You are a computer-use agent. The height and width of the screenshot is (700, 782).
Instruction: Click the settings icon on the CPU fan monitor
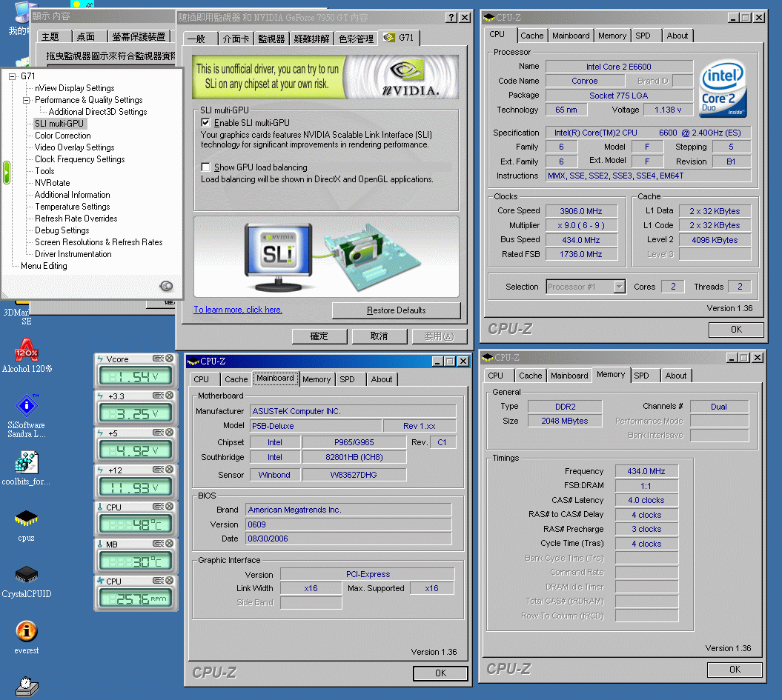click(x=158, y=581)
